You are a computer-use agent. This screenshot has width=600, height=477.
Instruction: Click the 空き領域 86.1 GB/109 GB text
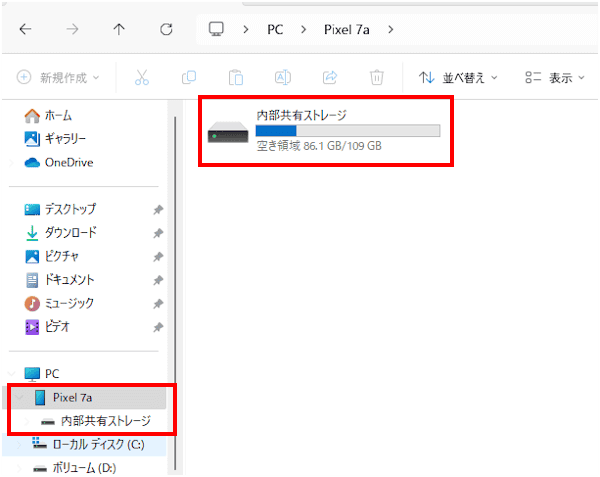[x=319, y=146]
